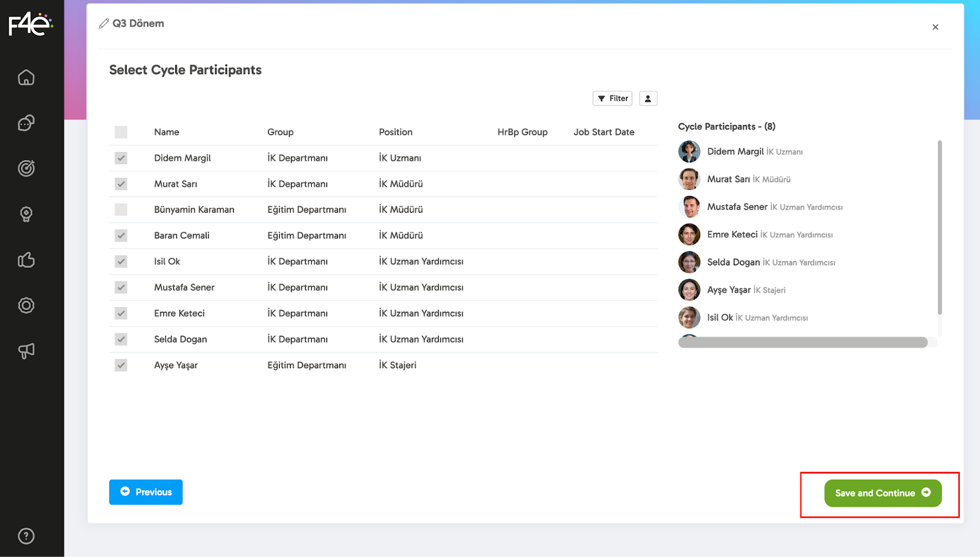Sort by the Name column header
980x557 pixels.
pyautogui.click(x=167, y=132)
